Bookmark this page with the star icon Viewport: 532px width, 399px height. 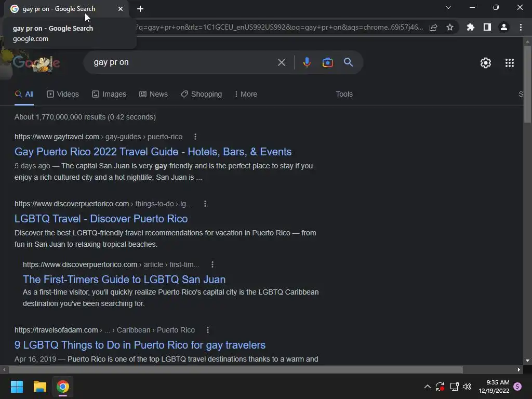[x=449, y=27]
